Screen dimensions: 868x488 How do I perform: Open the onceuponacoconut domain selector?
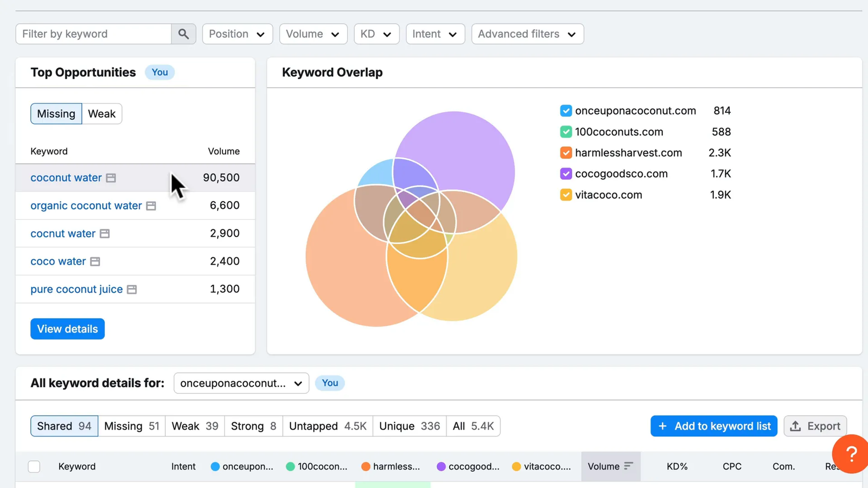(x=241, y=383)
